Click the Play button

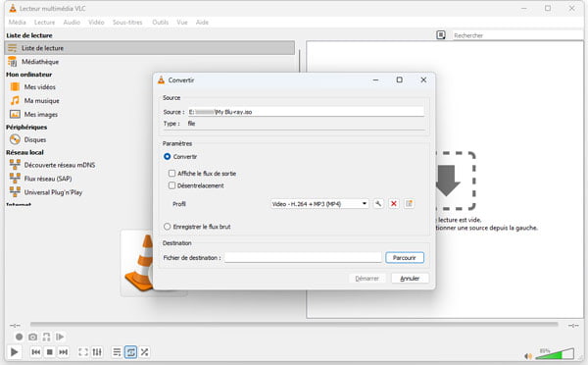coord(15,352)
